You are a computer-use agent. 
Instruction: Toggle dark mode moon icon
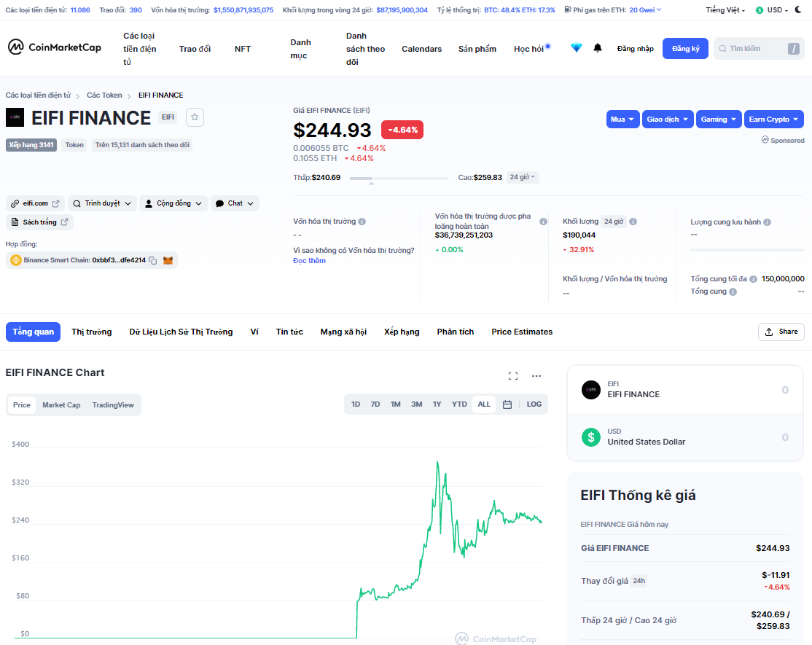click(798, 10)
